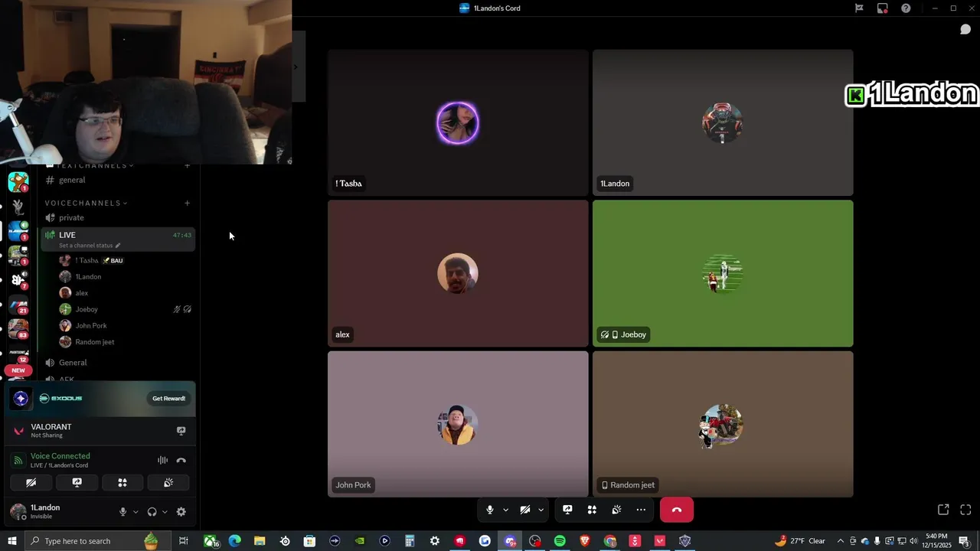The image size is (980, 551).
Task: Focus the ! Tasha video tile
Action: click(458, 122)
